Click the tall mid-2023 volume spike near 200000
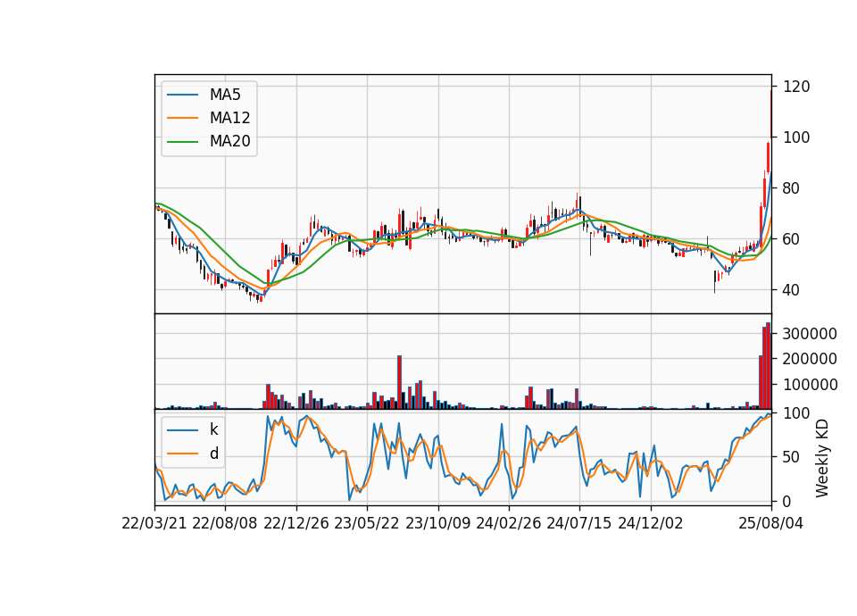This screenshot has height=616, width=857. [400, 382]
